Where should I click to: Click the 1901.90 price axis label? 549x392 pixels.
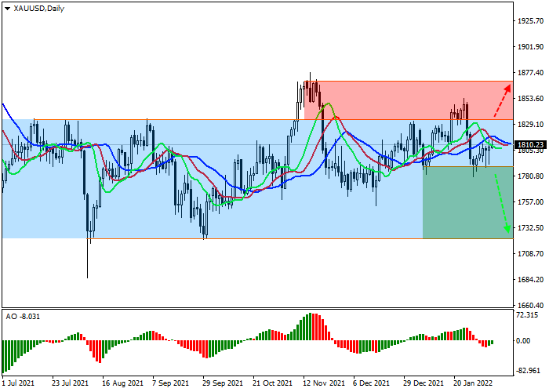[x=531, y=47]
